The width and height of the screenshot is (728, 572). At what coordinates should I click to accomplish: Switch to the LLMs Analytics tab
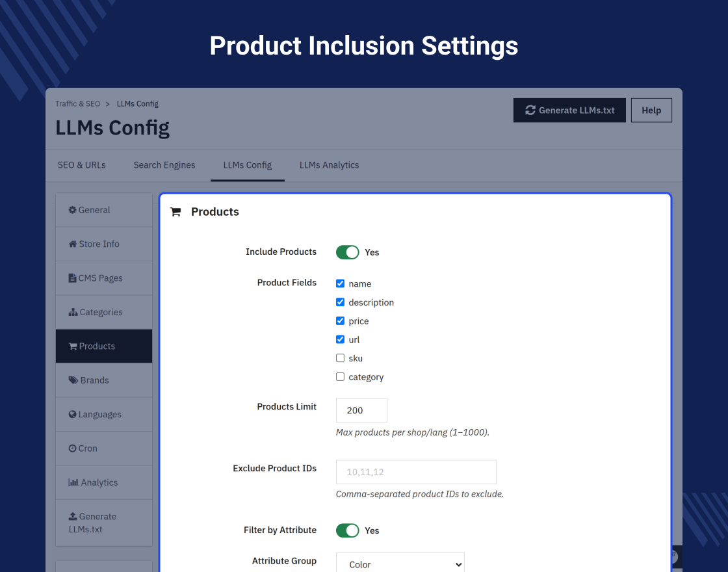329,165
